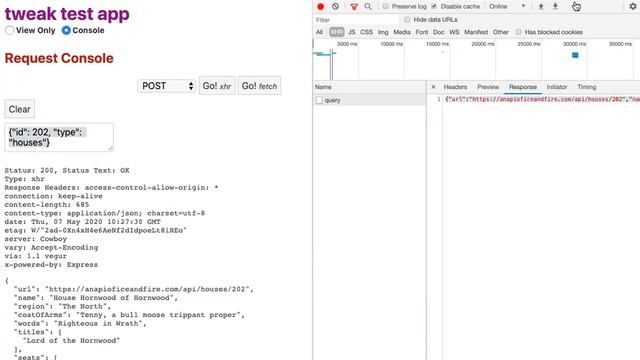Select the View Only radio button
The height and width of the screenshot is (360, 640).
tap(9, 30)
